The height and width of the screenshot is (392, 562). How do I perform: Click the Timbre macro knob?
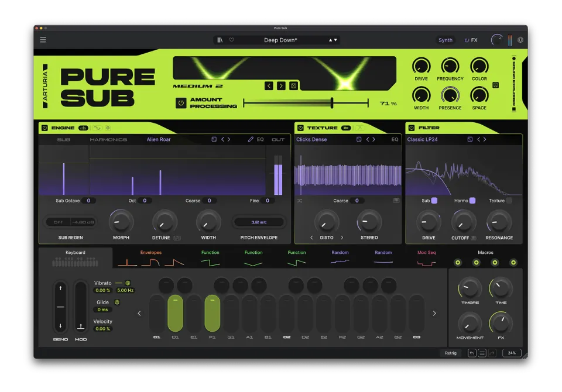pos(470,289)
